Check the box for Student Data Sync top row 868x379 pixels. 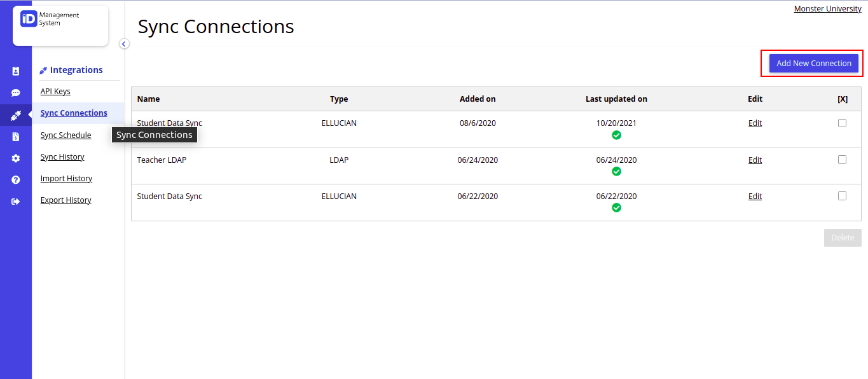coord(842,123)
